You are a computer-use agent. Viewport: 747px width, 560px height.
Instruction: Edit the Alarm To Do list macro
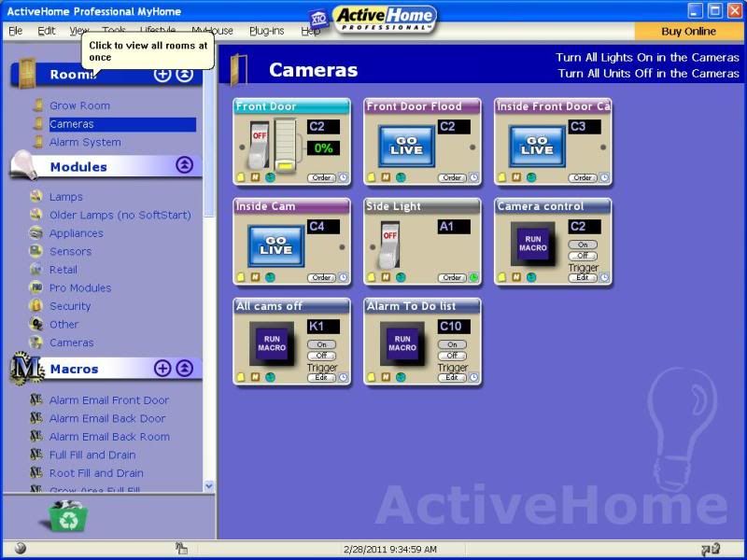coord(452,378)
